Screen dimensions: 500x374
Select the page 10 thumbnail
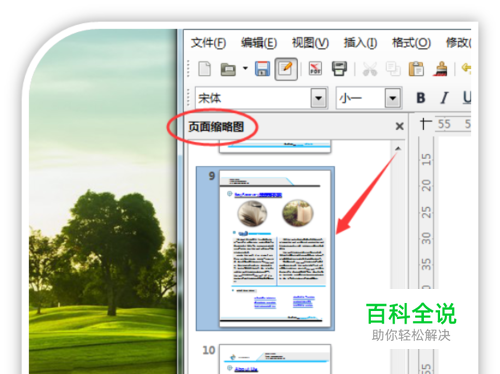[x=275, y=359]
